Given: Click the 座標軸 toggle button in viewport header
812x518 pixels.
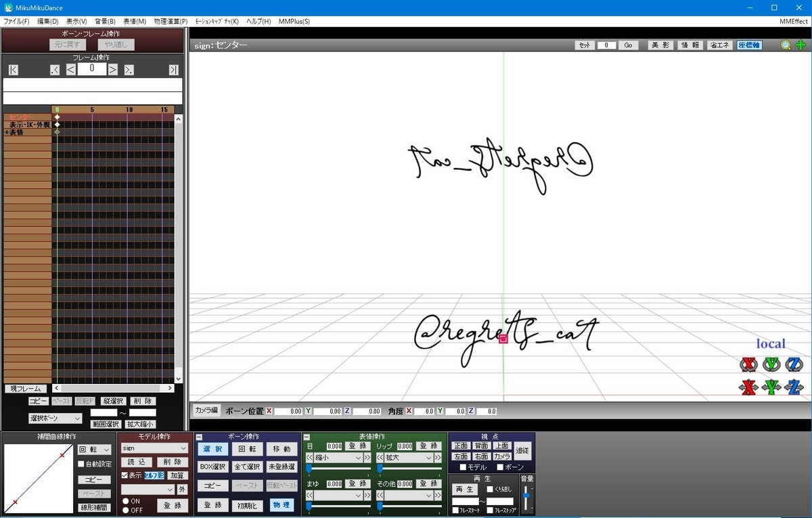Looking at the screenshot, I should (749, 45).
